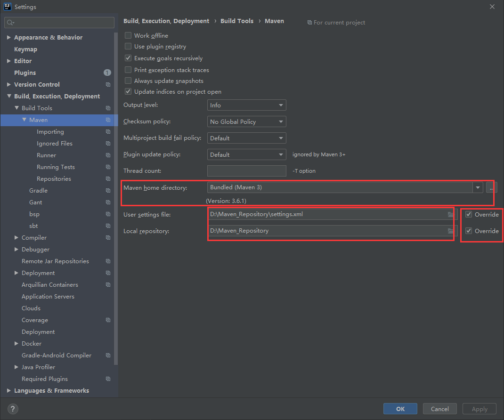Click the User settings file path field
This screenshot has width=504, height=420.
click(x=333, y=214)
